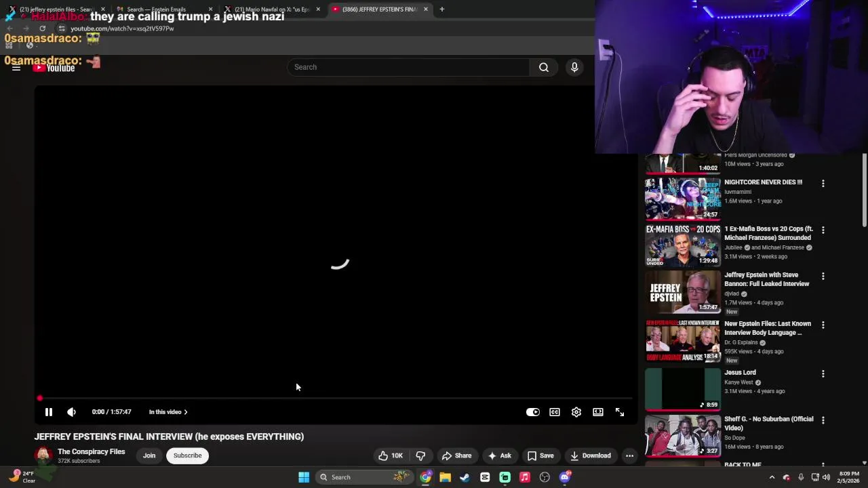Like the video with 10K likes
Viewport: 868px width, 488px height.
click(391, 455)
